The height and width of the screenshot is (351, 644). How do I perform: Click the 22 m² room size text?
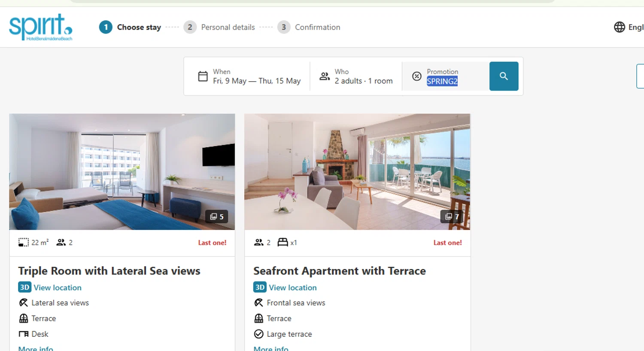click(40, 242)
